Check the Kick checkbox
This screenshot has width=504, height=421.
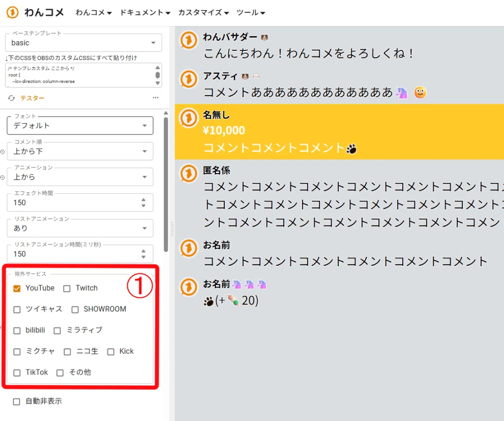pos(110,352)
